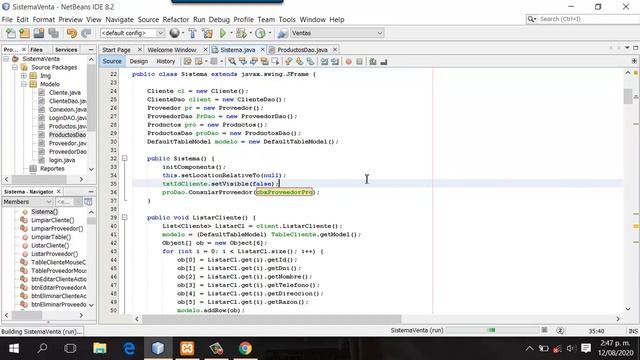This screenshot has width=640, height=360.
Task: Open Google Chrome from the taskbar
Action: (245, 348)
